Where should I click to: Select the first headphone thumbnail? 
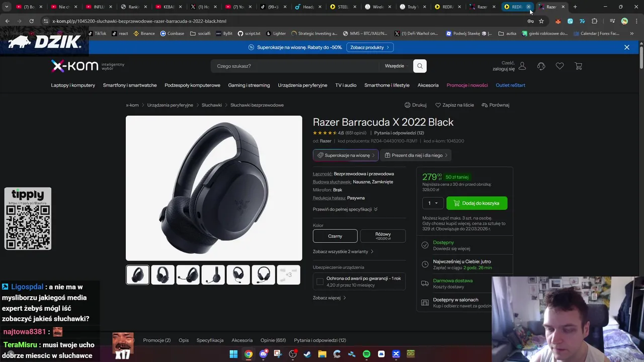point(138,275)
